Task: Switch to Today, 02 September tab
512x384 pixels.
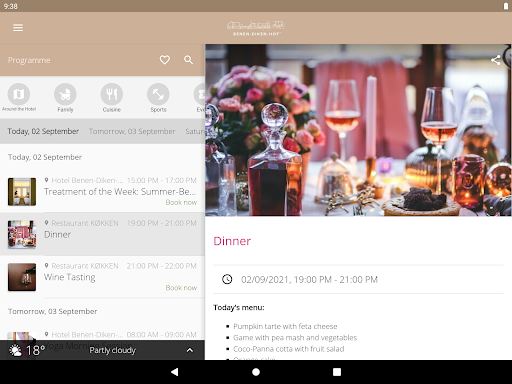Action: pos(43,131)
